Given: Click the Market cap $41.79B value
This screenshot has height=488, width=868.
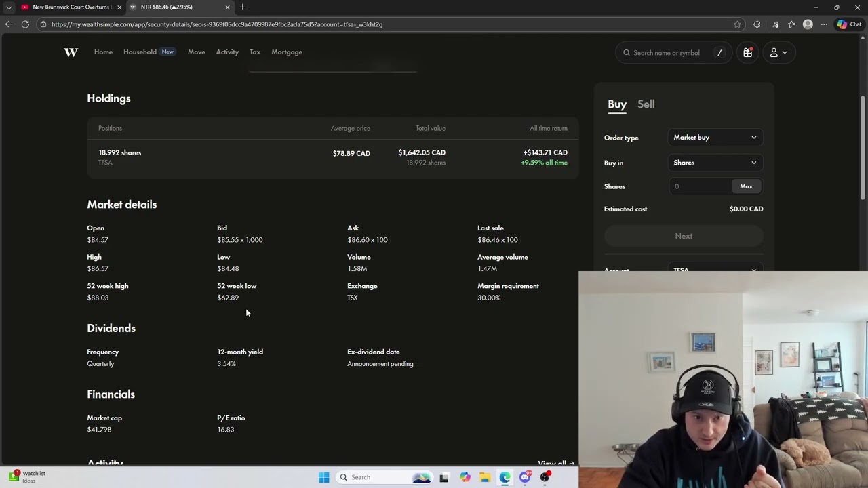Looking at the screenshot, I should pos(99,430).
